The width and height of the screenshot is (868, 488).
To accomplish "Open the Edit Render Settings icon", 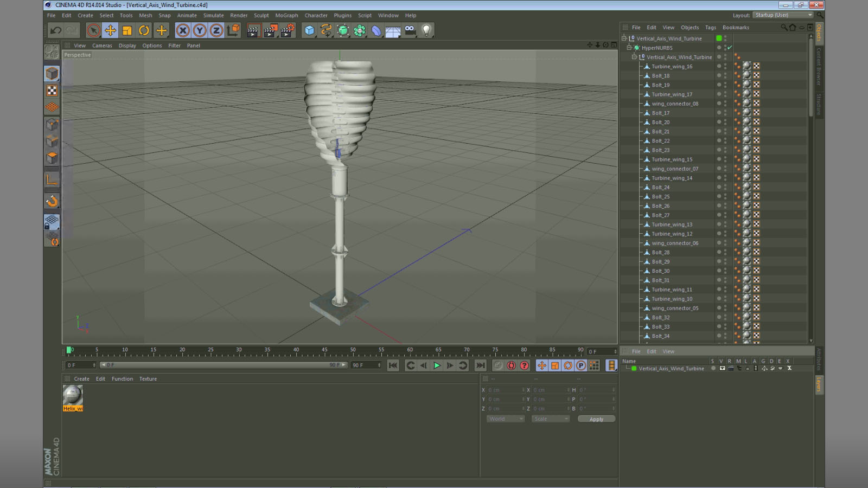I will 288,30.
